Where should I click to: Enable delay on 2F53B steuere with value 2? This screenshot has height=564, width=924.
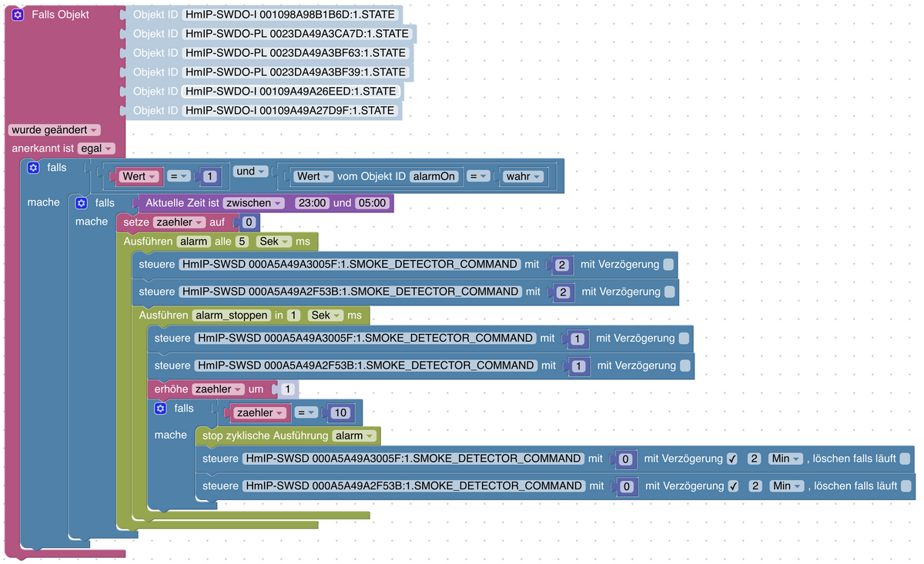(x=669, y=292)
